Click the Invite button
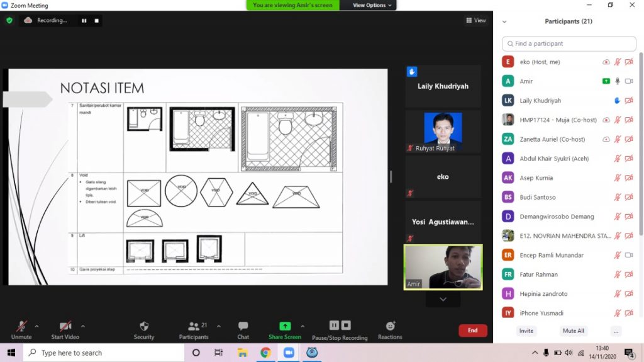 coord(526,331)
